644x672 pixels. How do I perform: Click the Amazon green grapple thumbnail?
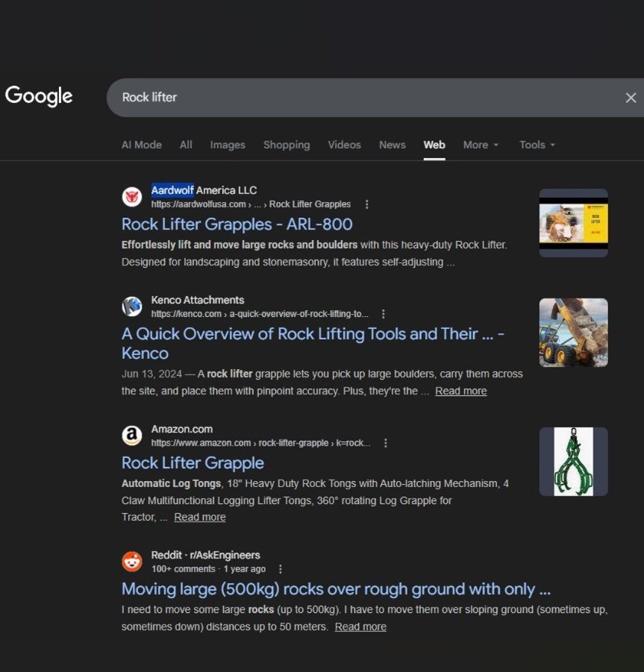pos(573,462)
